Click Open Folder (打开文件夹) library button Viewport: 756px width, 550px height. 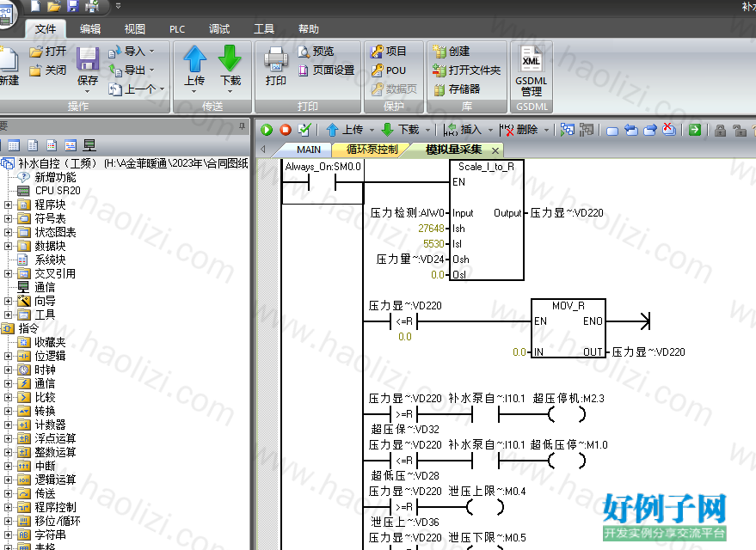click(467, 70)
